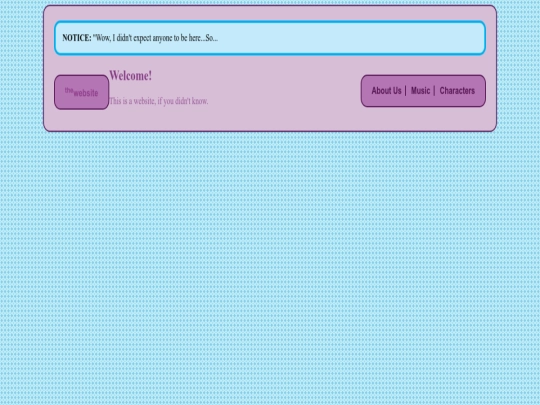Click the NOTICE banner message text
The image size is (540, 405).
(140, 38)
